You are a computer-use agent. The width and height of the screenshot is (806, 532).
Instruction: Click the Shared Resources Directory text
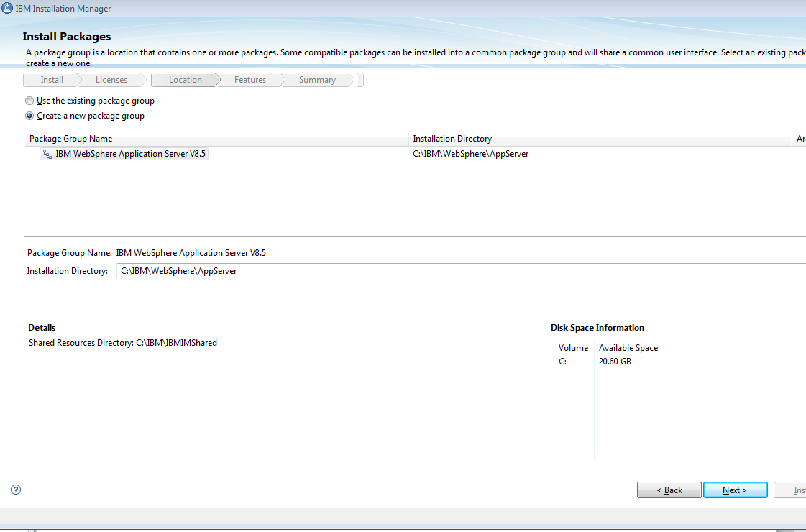click(123, 343)
